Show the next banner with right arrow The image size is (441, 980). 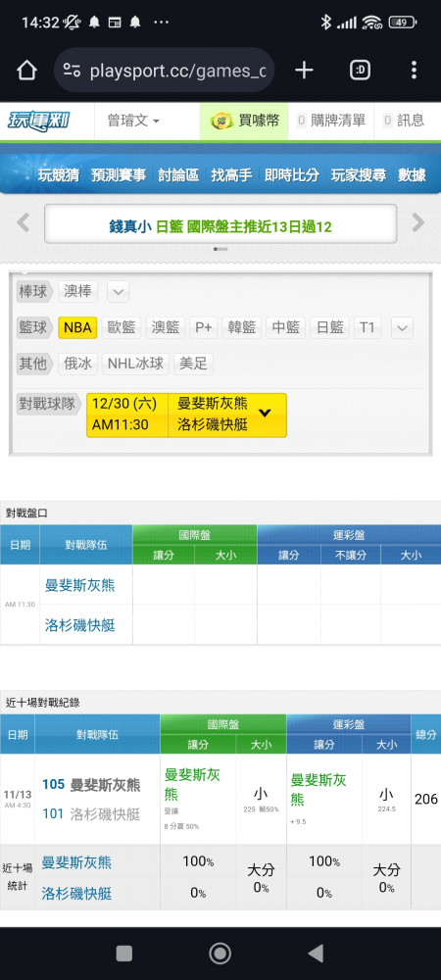pos(417,223)
